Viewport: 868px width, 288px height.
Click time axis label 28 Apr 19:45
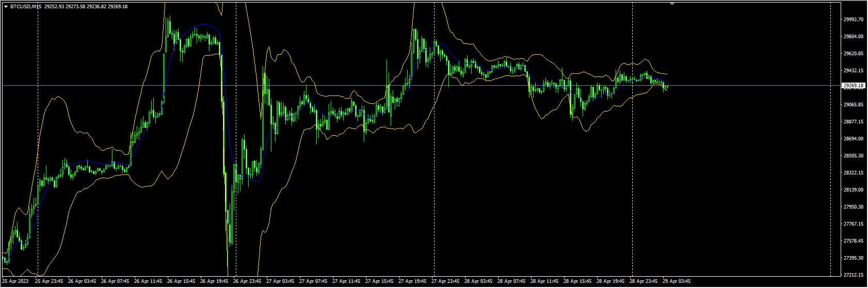pyautogui.click(x=611, y=282)
